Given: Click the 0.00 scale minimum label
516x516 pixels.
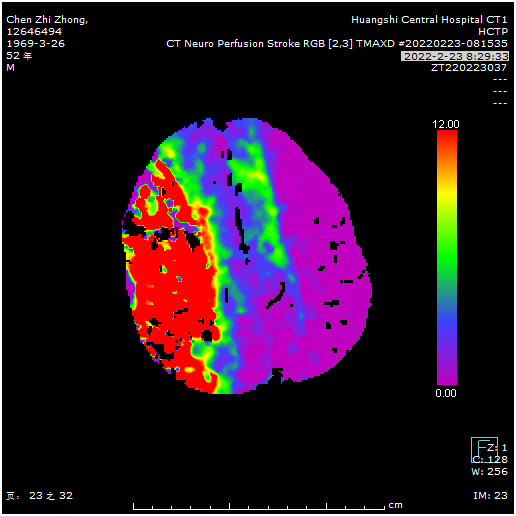Looking at the screenshot, I should tap(446, 393).
